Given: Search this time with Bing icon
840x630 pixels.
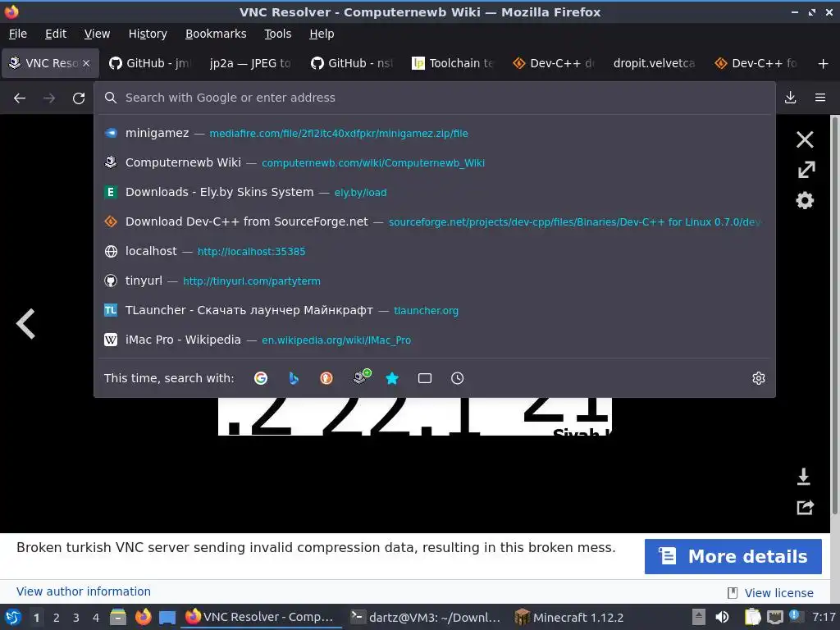Looking at the screenshot, I should 294,378.
